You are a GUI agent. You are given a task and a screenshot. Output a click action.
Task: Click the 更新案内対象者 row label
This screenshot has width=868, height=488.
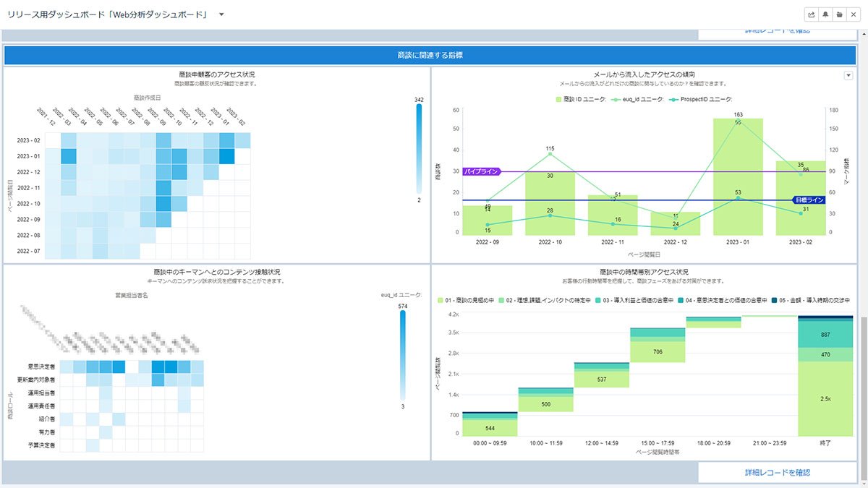pos(38,380)
